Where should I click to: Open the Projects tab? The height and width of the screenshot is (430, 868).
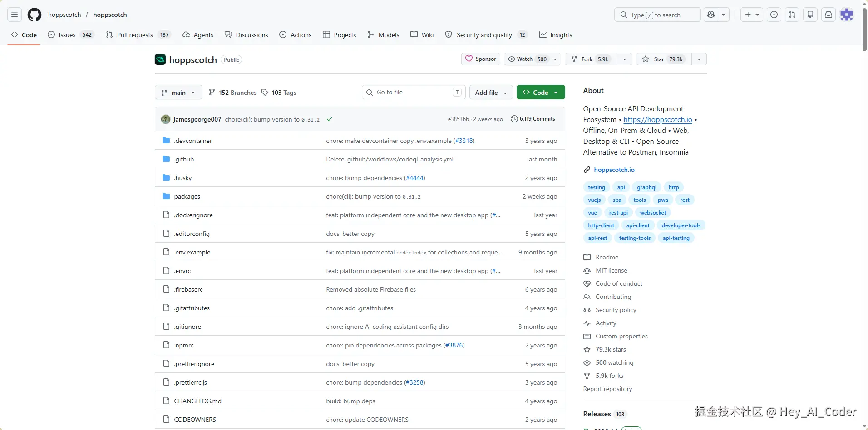[x=340, y=35]
